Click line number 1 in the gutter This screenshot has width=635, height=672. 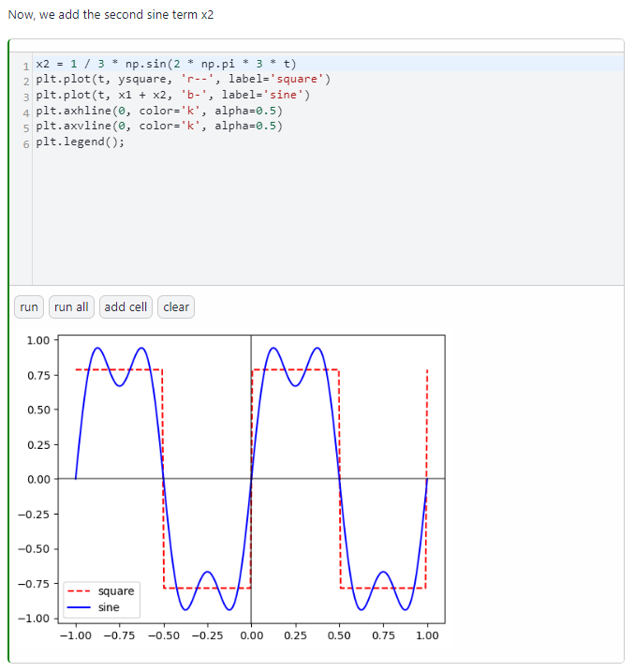tap(26, 65)
